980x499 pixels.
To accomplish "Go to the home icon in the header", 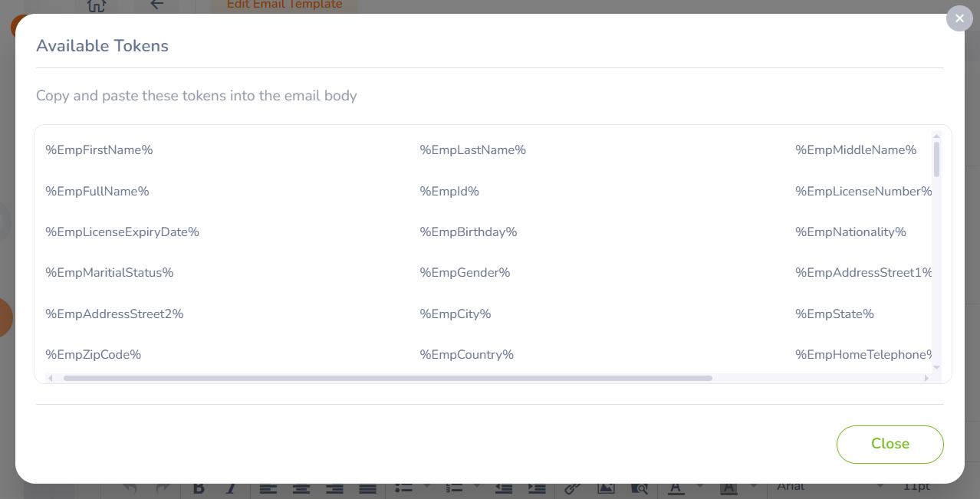I will pos(96,6).
